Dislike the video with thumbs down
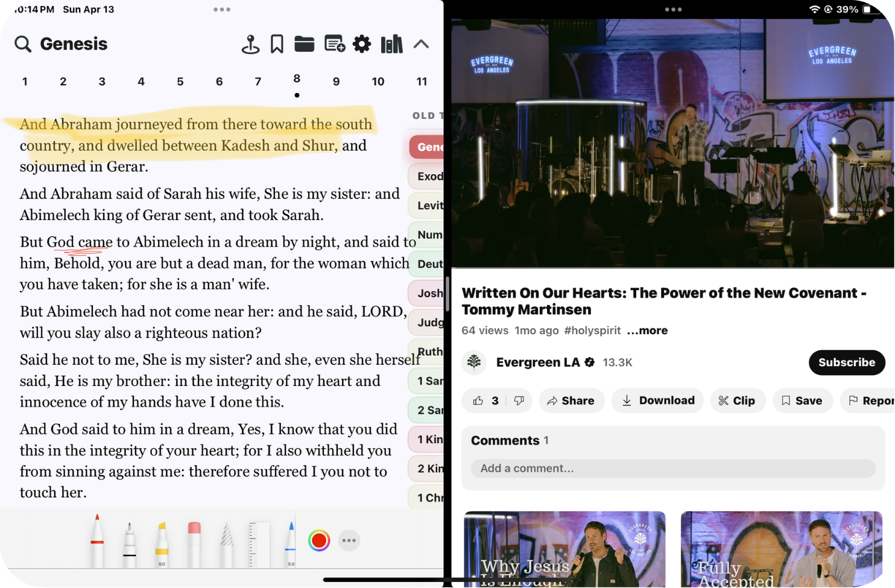 [519, 400]
